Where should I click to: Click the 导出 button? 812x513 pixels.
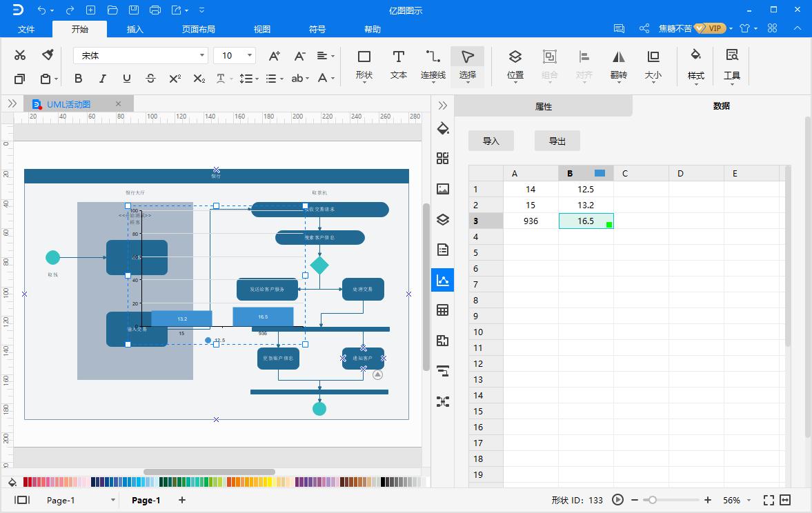(557, 141)
